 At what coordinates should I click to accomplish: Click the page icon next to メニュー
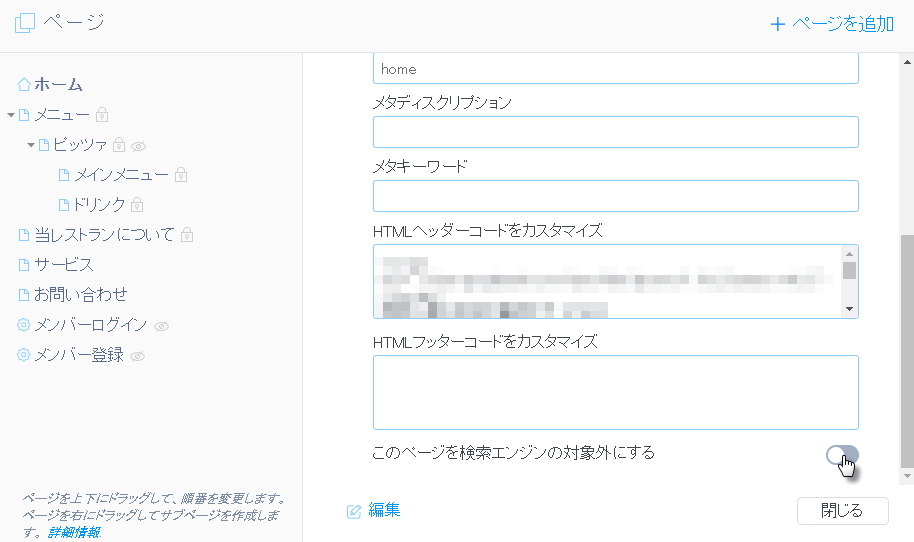click(24, 115)
